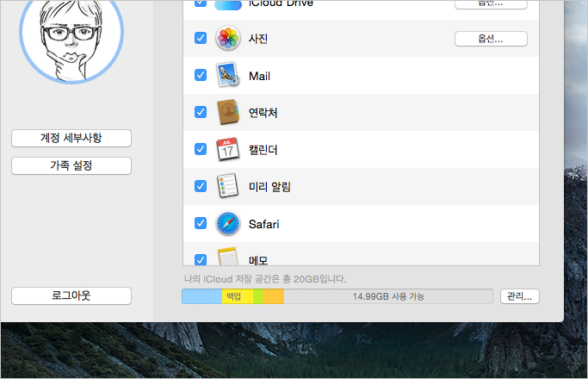Disable the Safari sync checkbox
588x379 pixels.
[201, 223]
